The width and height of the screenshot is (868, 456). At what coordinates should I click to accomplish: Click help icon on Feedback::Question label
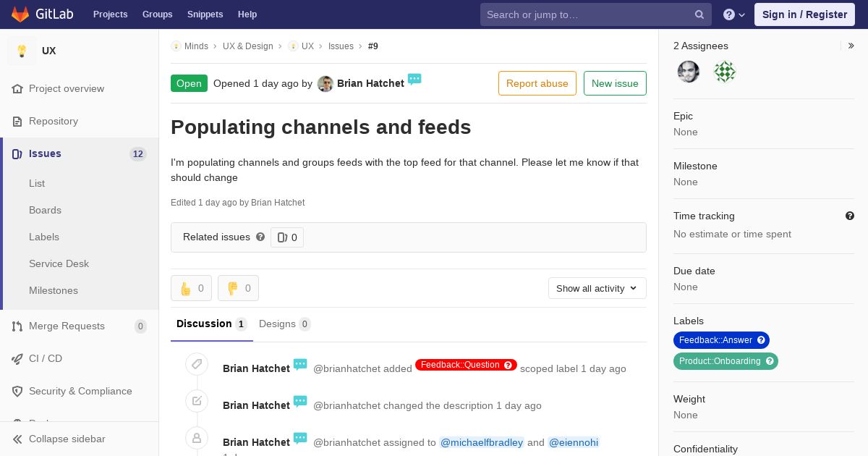point(508,365)
